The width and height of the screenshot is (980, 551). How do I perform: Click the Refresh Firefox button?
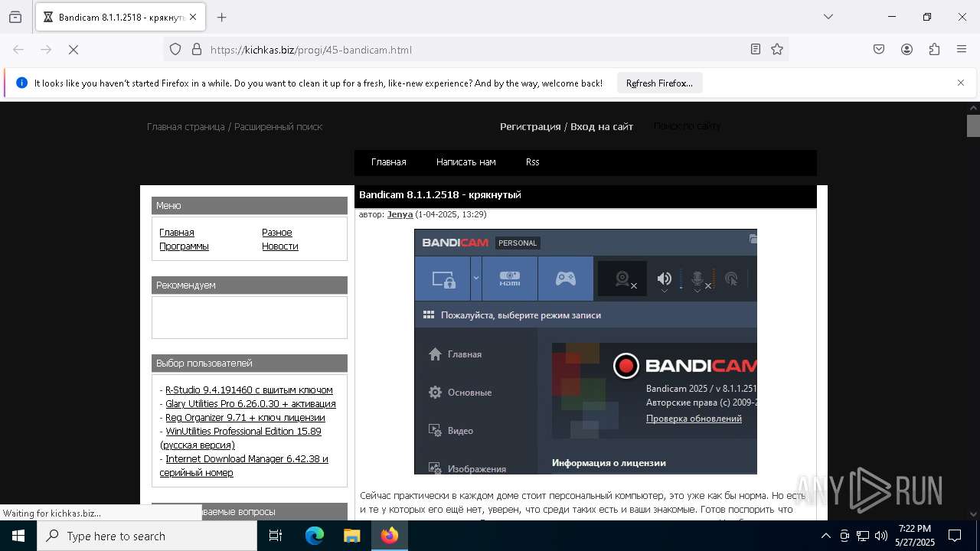tap(659, 83)
